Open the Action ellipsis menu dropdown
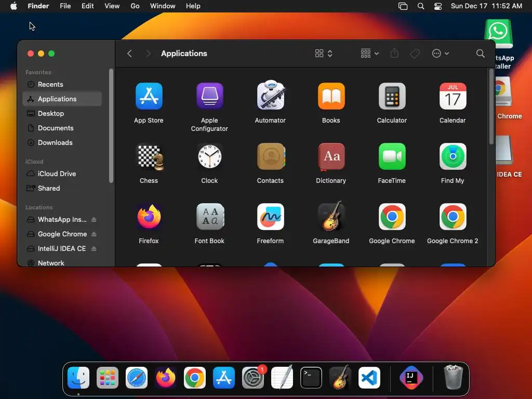 coord(441,54)
